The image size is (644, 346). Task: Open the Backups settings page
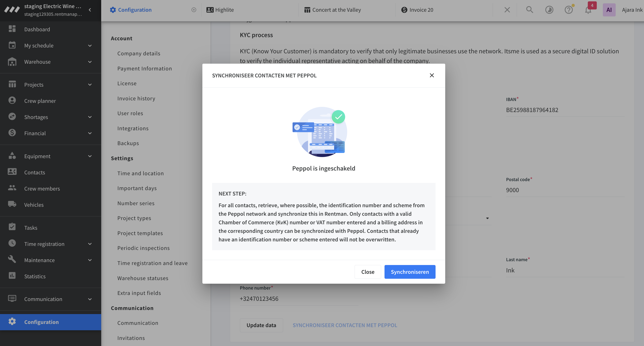coord(128,143)
